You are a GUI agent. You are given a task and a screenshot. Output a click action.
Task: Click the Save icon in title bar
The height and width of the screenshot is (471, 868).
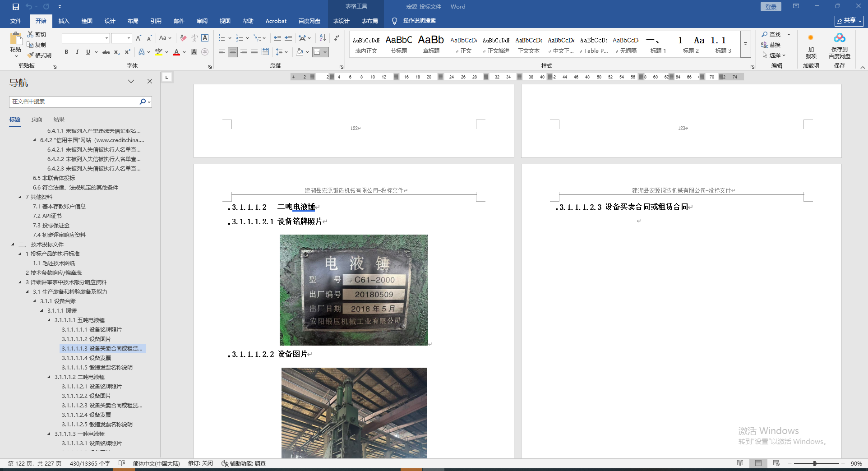click(x=16, y=7)
